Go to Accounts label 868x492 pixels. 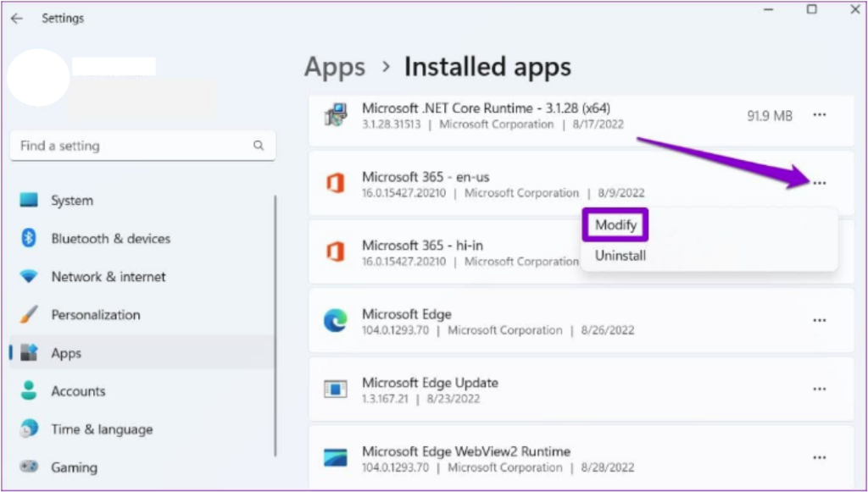(x=78, y=391)
